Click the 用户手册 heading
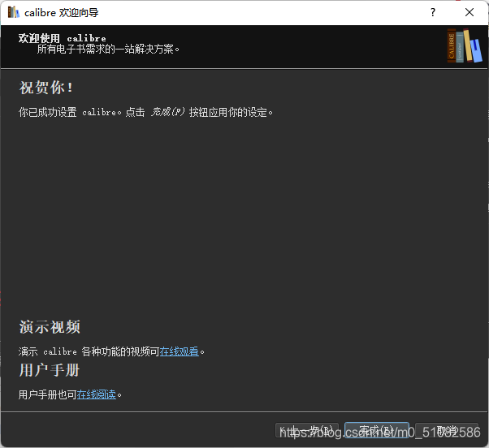489x448 pixels. point(50,370)
